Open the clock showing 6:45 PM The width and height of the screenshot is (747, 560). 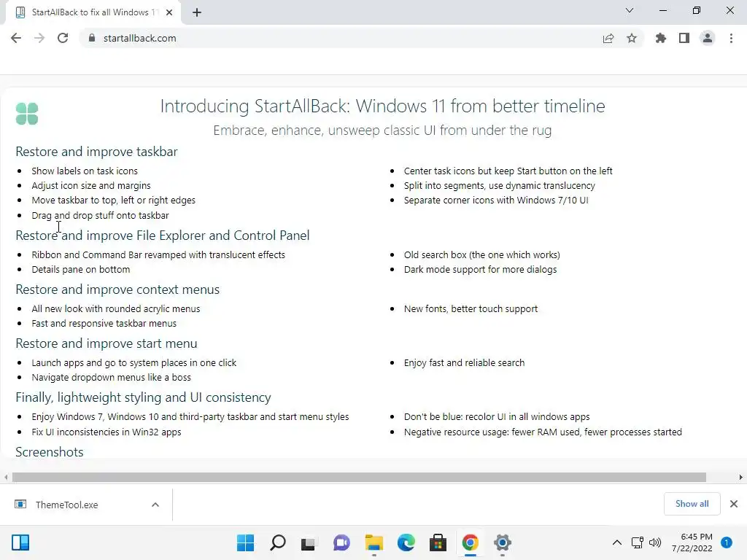click(692, 542)
